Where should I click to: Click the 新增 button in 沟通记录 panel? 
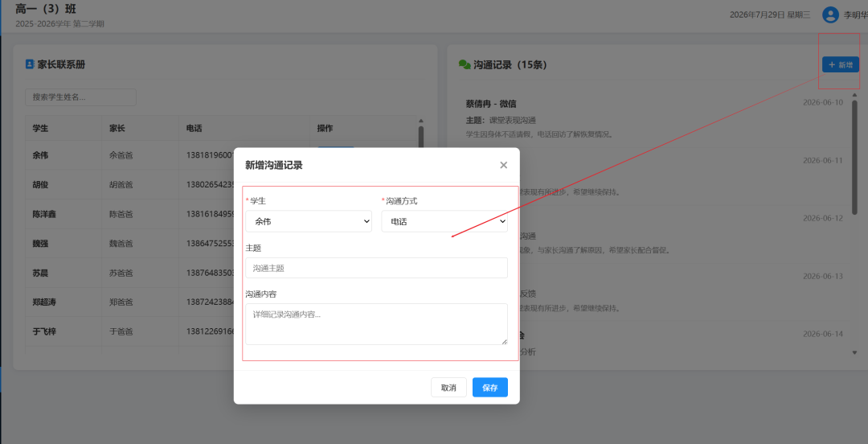(841, 64)
